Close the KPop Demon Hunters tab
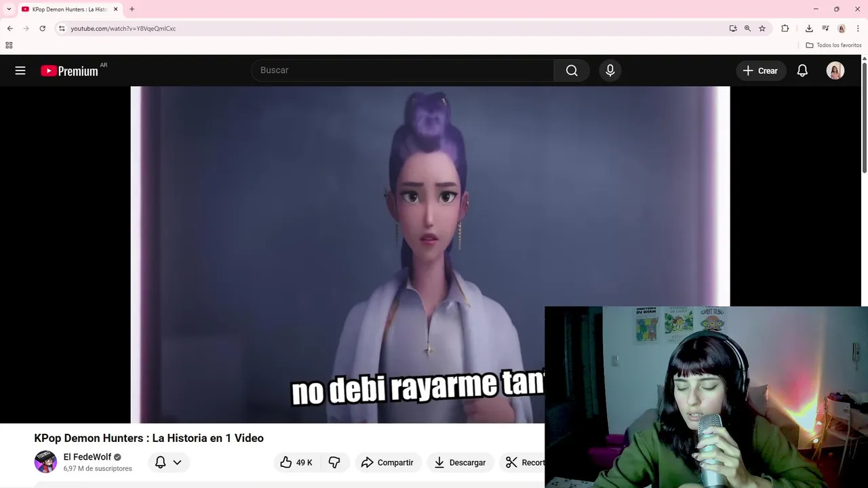The image size is (868, 488). [115, 9]
